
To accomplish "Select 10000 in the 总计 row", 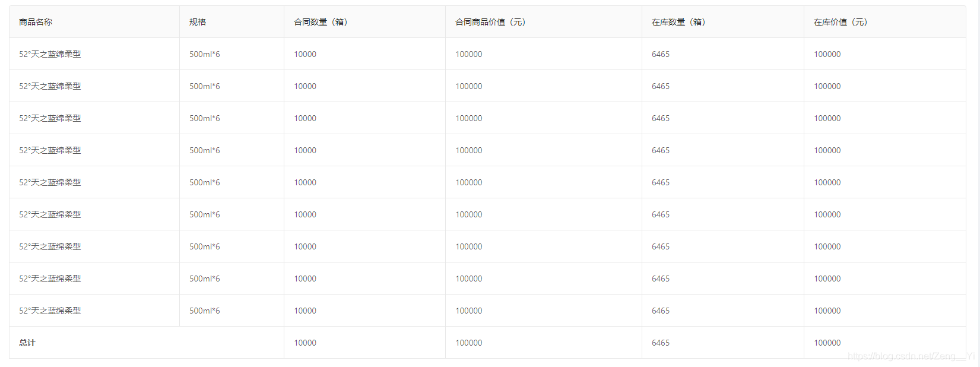I will [305, 343].
